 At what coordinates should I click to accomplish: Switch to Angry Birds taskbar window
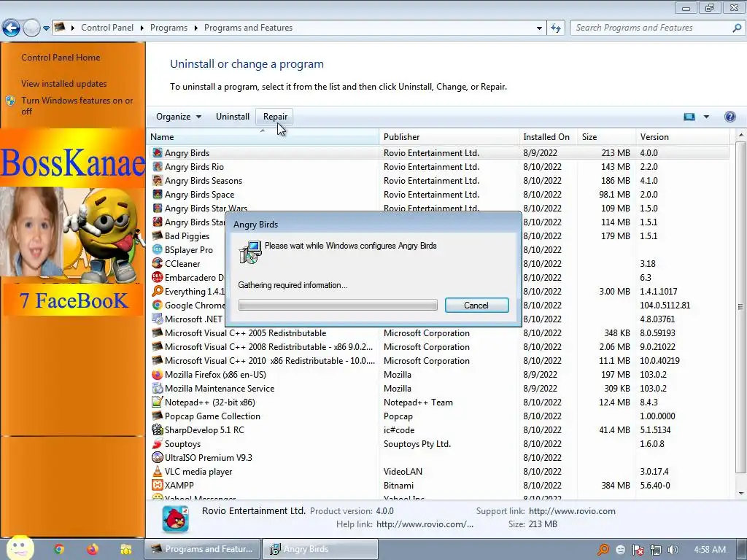(321, 549)
